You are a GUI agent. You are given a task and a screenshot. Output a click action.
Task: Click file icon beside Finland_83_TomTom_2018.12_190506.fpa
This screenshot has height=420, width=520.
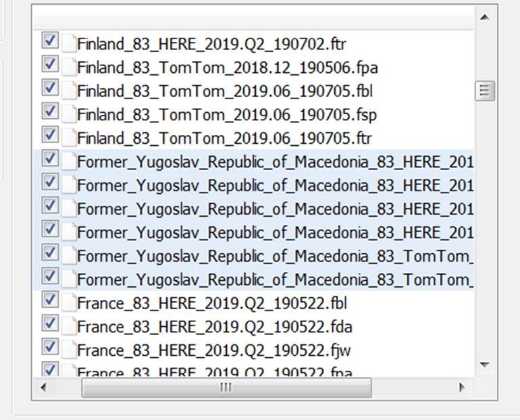tap(68, 68)
